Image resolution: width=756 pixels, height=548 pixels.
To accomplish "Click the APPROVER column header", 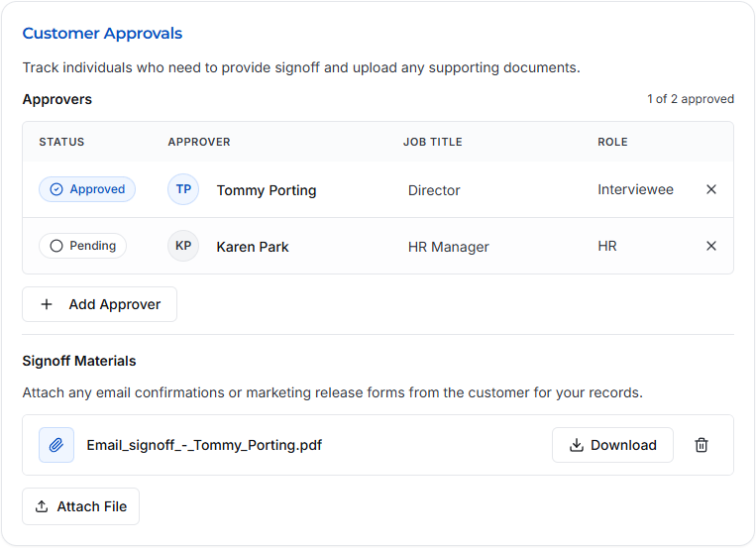I will point(199,142).
